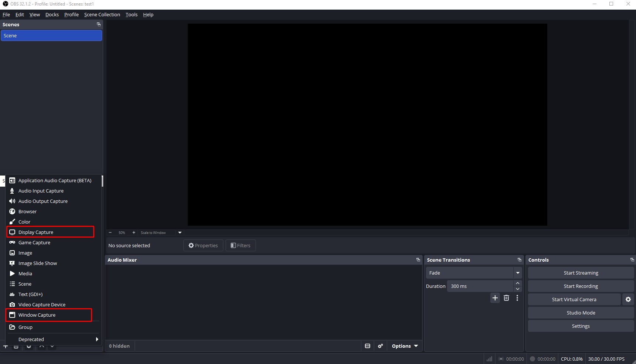The image size is (636, 364).
Task: Choose Image Slide Show source
Action: point(53,263)
